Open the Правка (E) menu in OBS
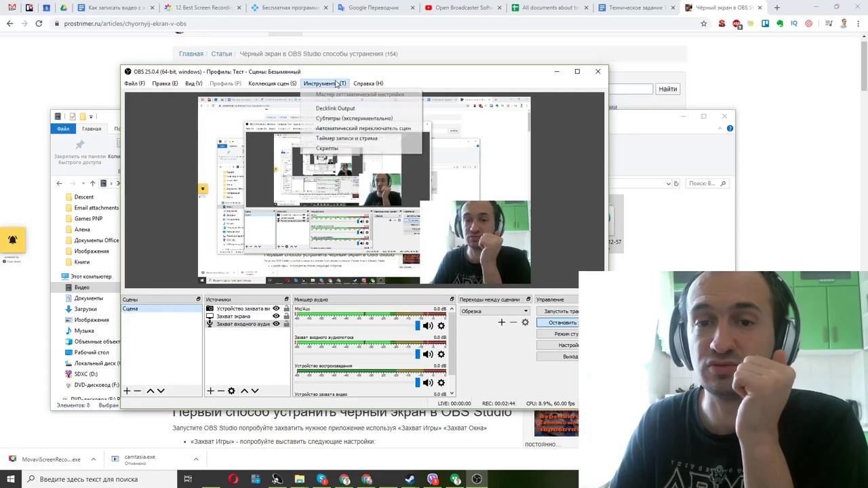 click(x=165, y=83)
